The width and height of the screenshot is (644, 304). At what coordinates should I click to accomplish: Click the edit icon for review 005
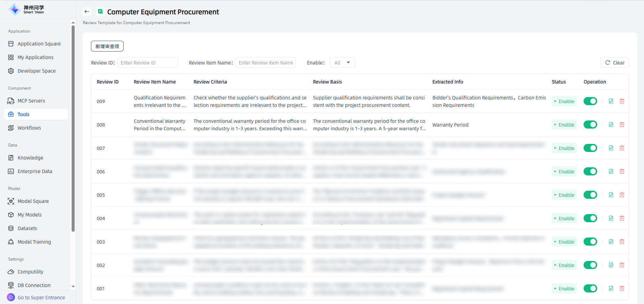pos(611,195)
